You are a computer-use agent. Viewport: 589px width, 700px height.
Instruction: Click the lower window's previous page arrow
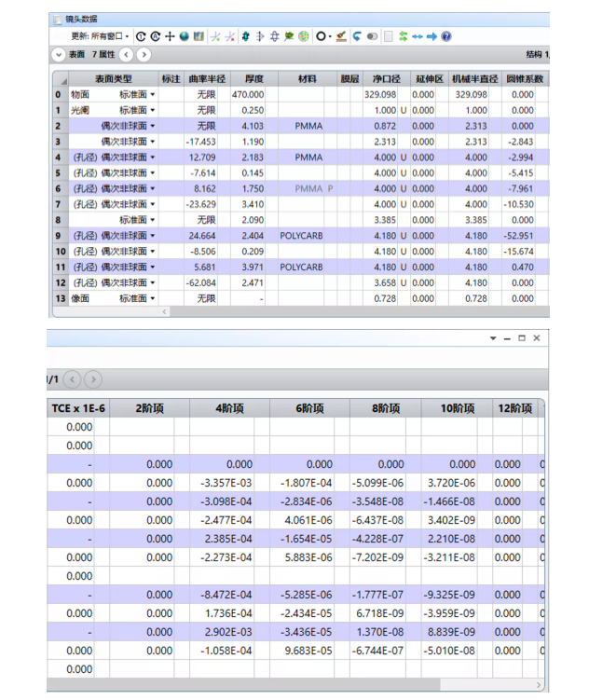click(x=72, y=380)
